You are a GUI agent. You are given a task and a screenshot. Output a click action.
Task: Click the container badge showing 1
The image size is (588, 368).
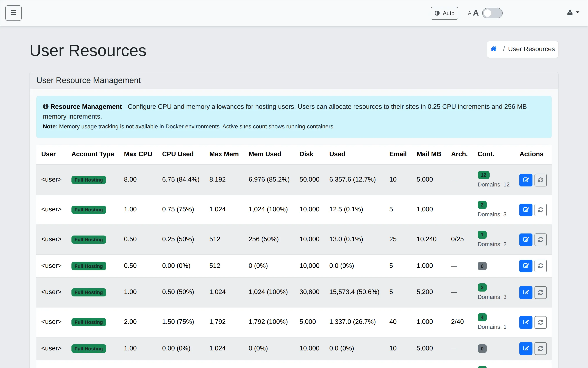tap(482, 235)
